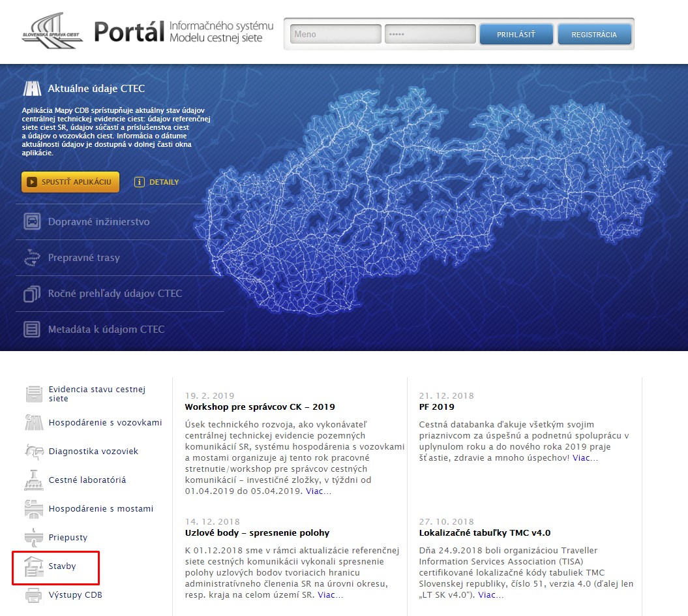Click the Ročné prehľady údajov CTEC icon
This screenshot has width=688, height=616.
pyautogui.click(x=31, y=294)
